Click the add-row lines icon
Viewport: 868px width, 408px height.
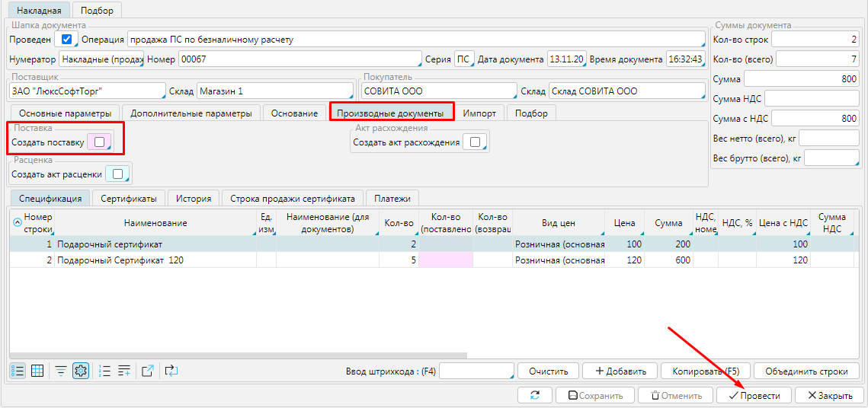[124, 371]
